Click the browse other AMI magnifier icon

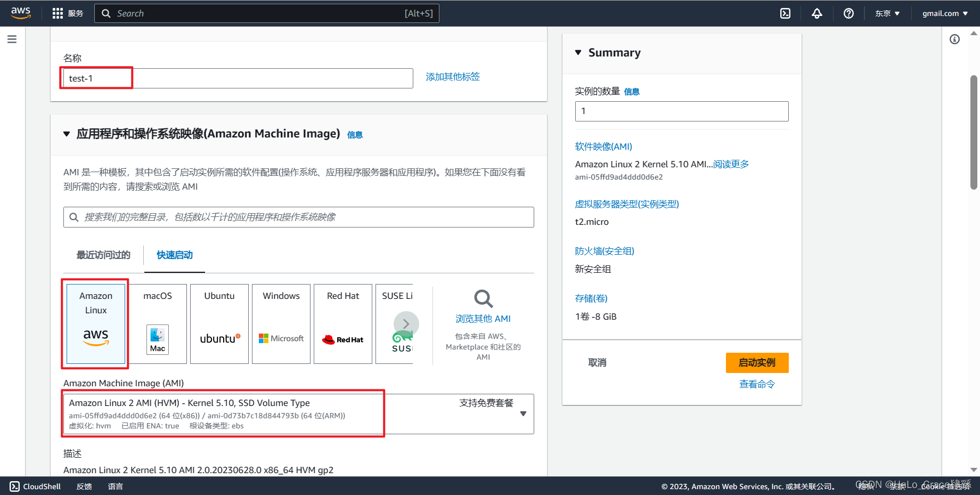click(483, 298)
